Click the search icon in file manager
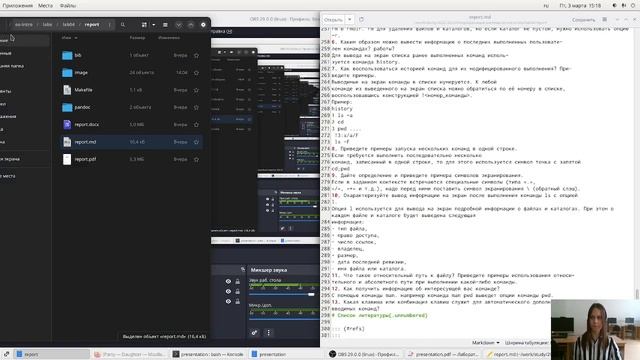 tap(122, 25)
